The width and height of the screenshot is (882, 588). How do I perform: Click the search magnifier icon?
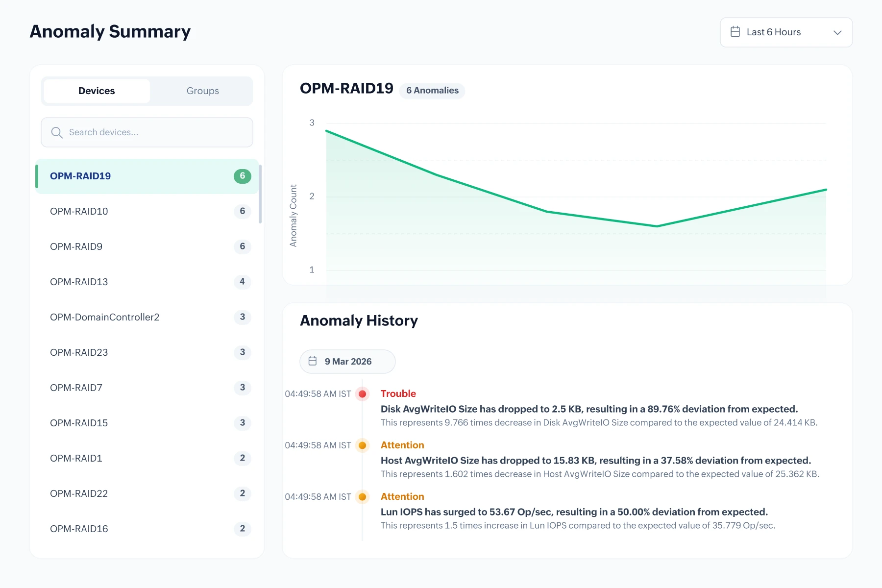[x=57, y=133]
